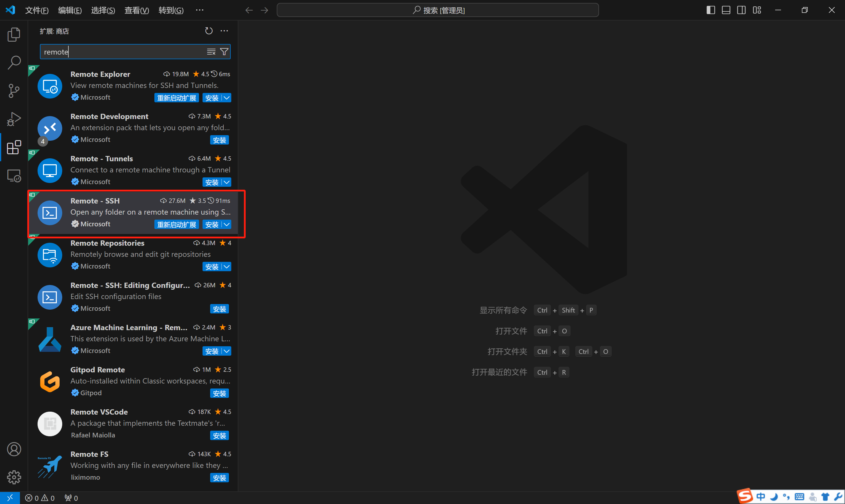Open the 查看(V) menu
845x504 pixels.
click(x=137, y=10)
